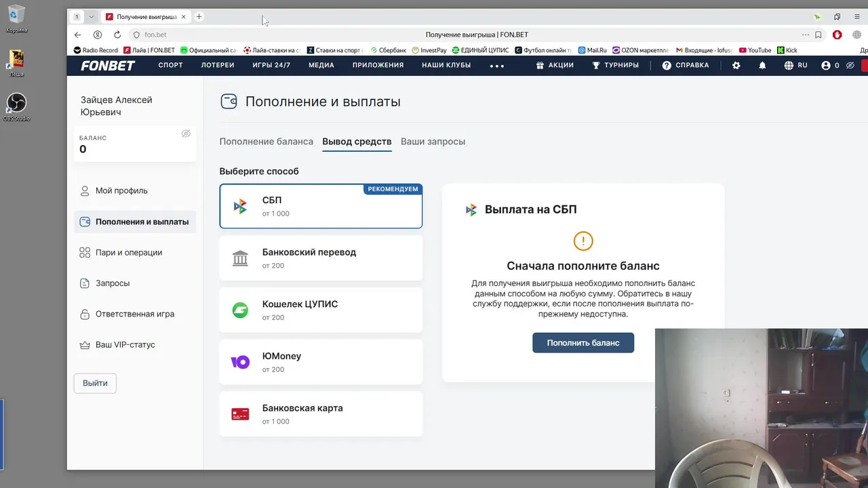Open a new browser tab
Viewport: 868px width, 488px height.
click(x=199, y=16)
